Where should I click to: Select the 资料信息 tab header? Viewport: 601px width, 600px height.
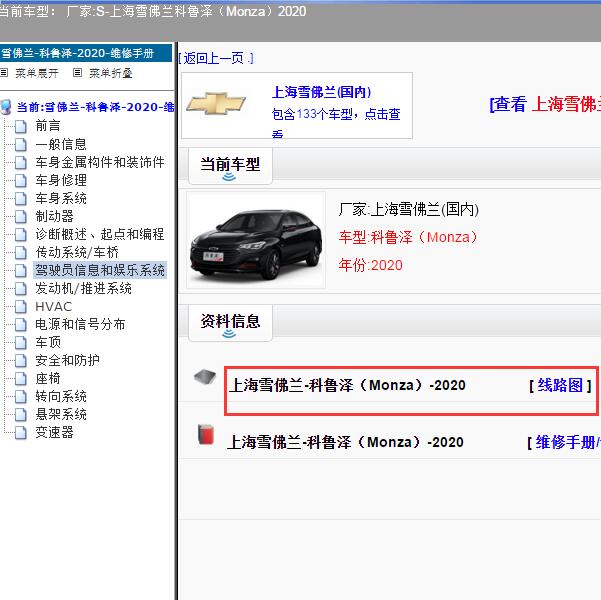tap(230, 322)
